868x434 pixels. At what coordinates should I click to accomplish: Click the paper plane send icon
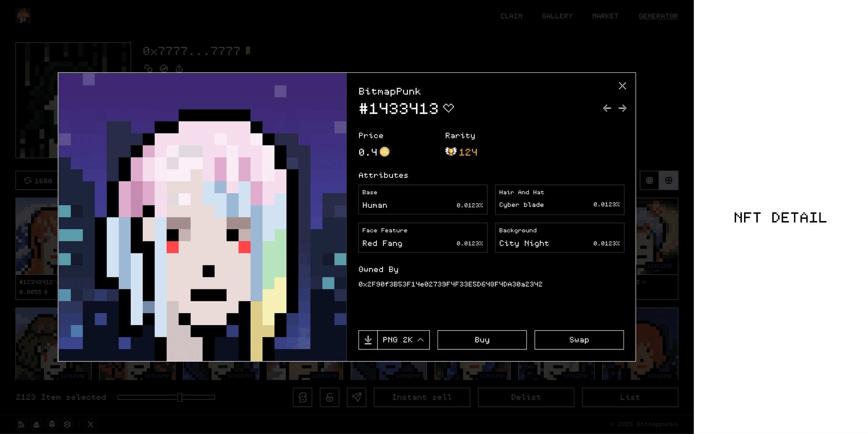pos(356,397)
